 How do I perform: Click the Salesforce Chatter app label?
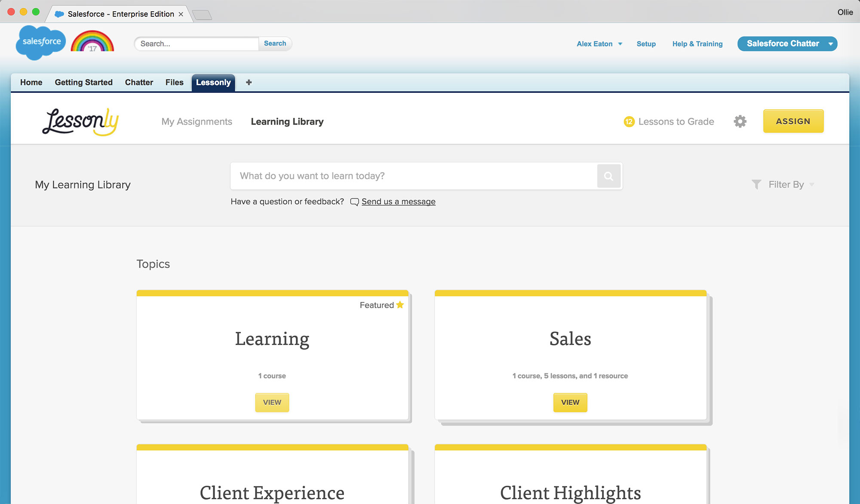[783, 43]
